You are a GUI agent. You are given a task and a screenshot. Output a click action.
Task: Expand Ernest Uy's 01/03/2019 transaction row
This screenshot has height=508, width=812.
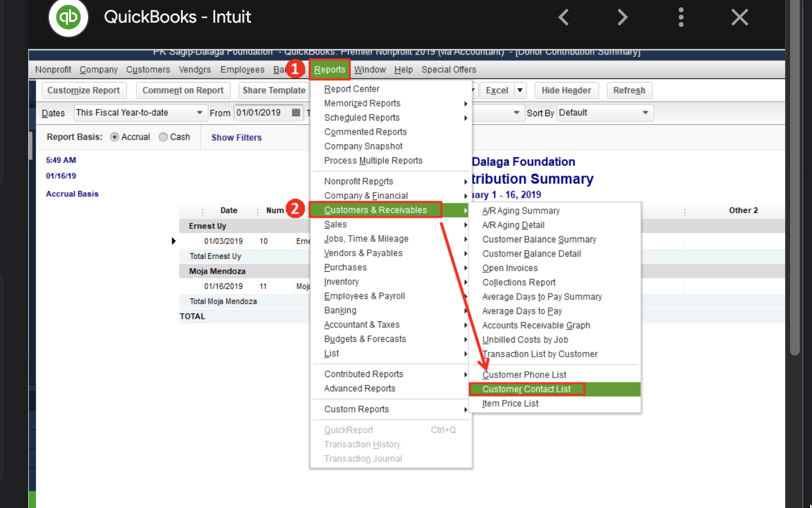[x=173, y=241]
